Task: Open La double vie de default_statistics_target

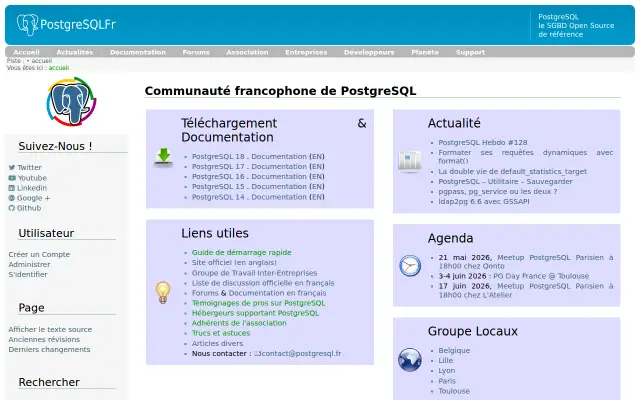Action: tap(513, 171)
